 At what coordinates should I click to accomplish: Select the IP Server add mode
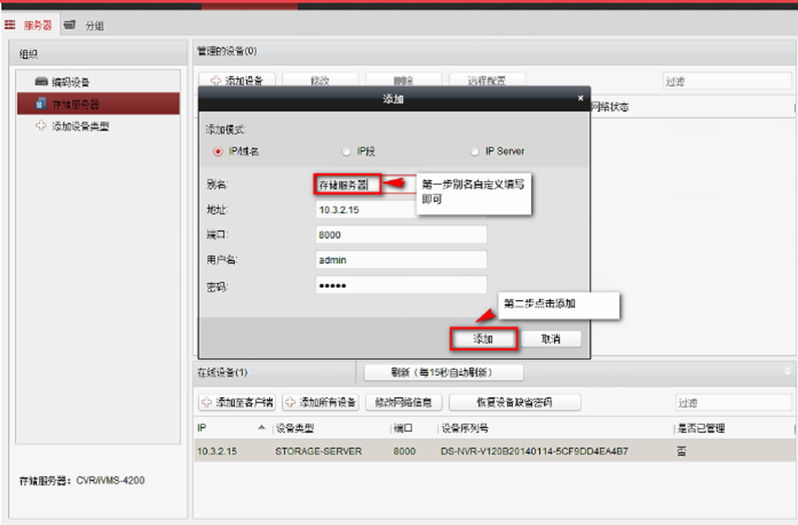click(474, 152)
